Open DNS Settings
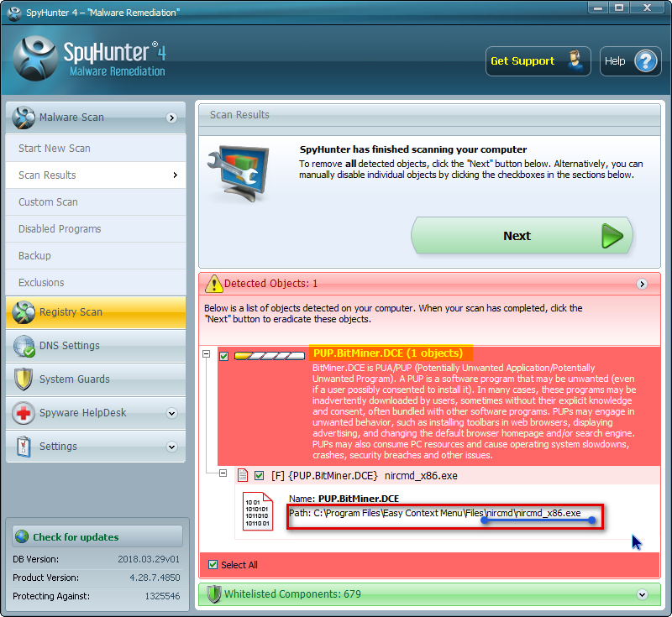The width and height of the screenshot is (672, 617). point(96,346)
